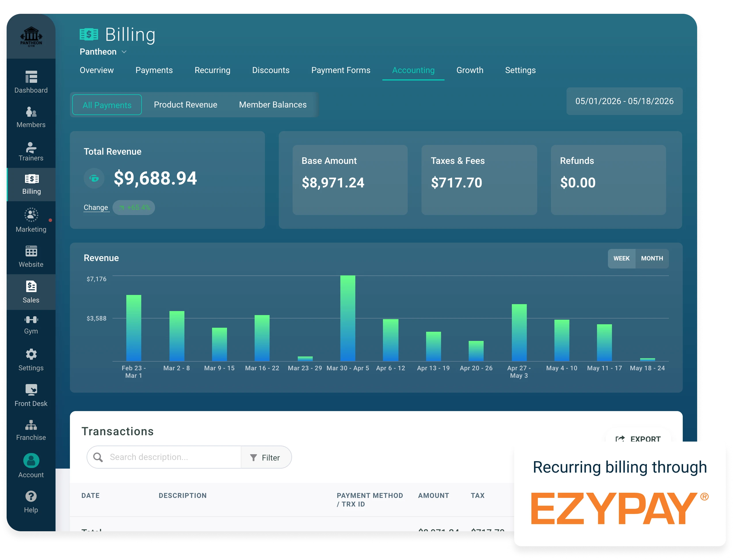740x560 pixels.
Task: Click the DATE column header
Action: (x=91, y=496)
